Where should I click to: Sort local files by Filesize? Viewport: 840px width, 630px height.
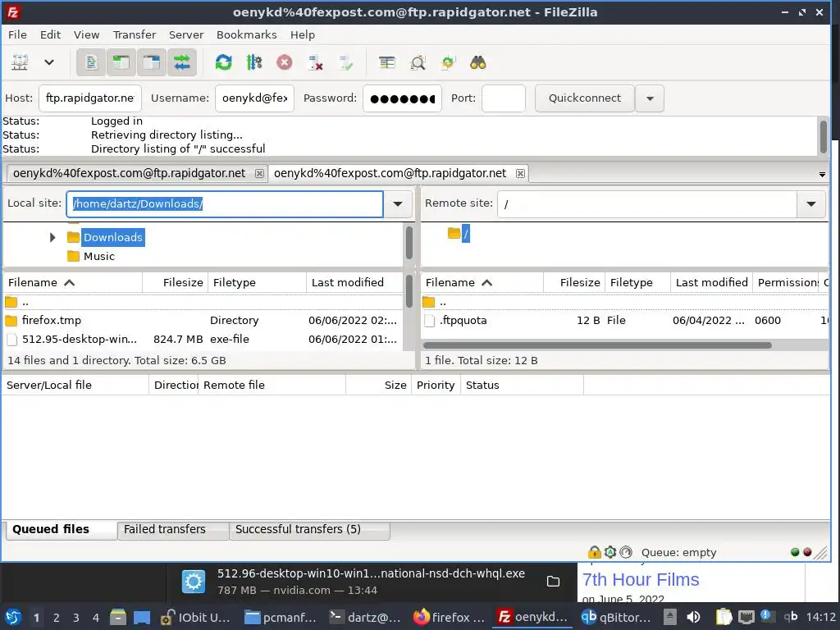pyautogui.click(x=175, y=282)
